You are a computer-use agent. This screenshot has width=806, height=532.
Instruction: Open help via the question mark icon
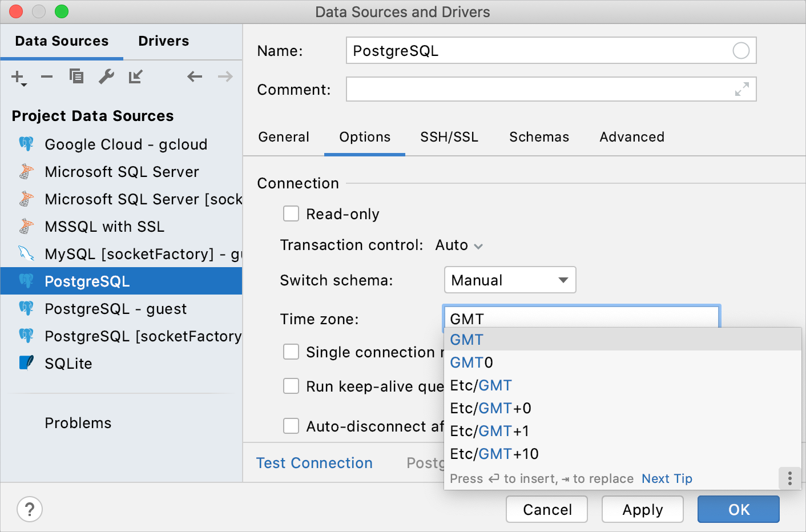click(x=30, y=509)
